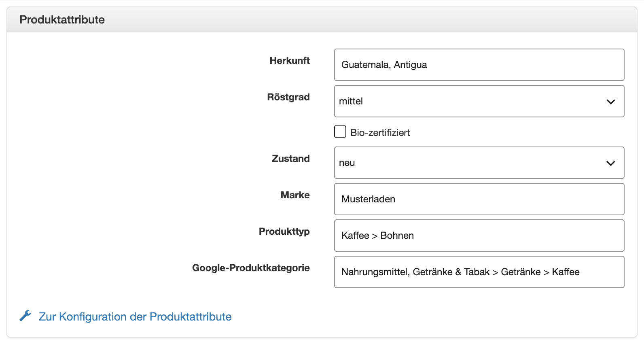
Task: Click the Bio-zertifiziert label text
Action: pos(380,132)
